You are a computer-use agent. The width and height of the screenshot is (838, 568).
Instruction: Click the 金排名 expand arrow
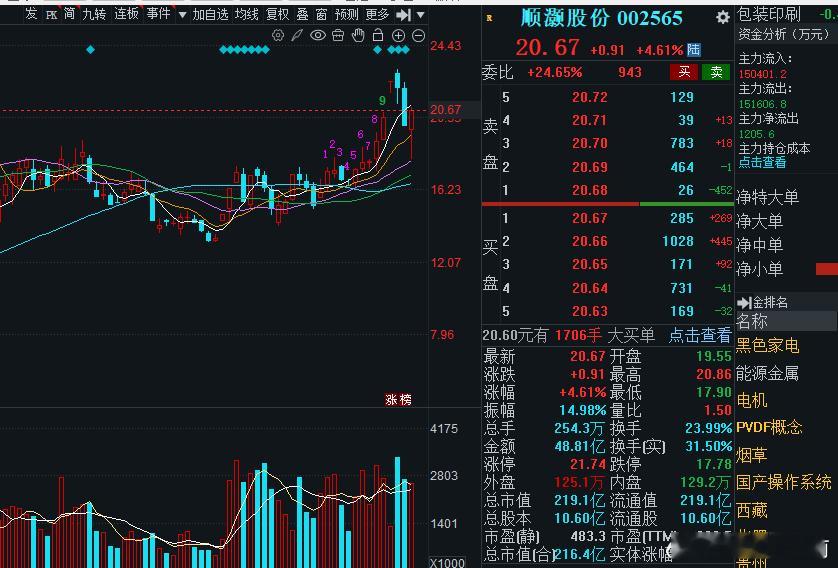point(744,303)
